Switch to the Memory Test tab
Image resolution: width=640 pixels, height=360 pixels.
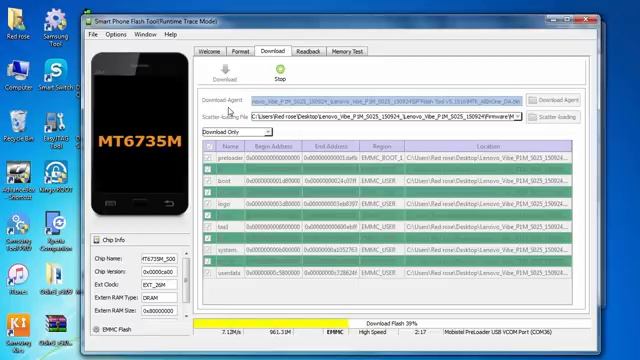347,51
